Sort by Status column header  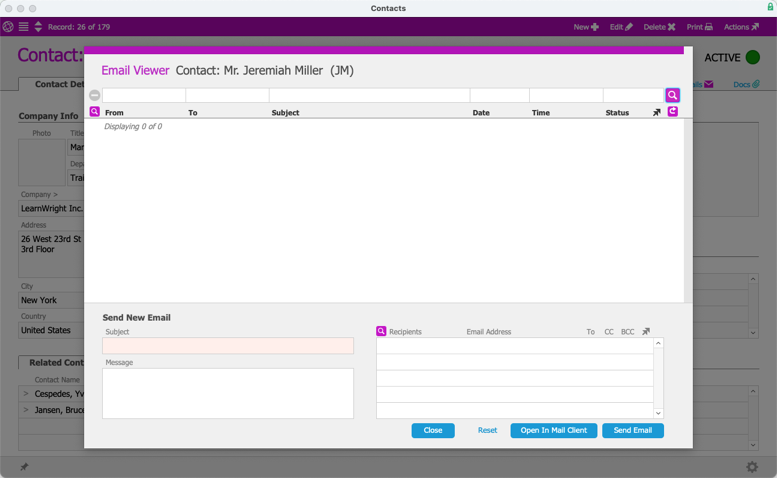(x=617, y=112)
